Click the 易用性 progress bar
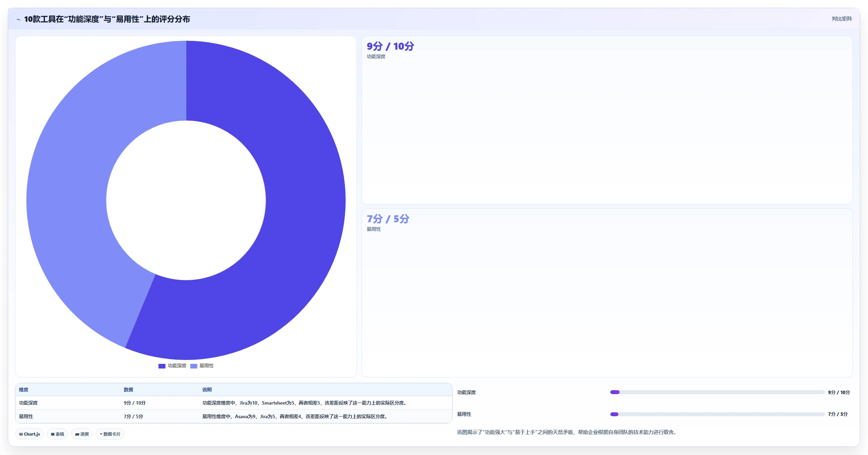Viewport: 868px width, 455px height. [717, 414]
